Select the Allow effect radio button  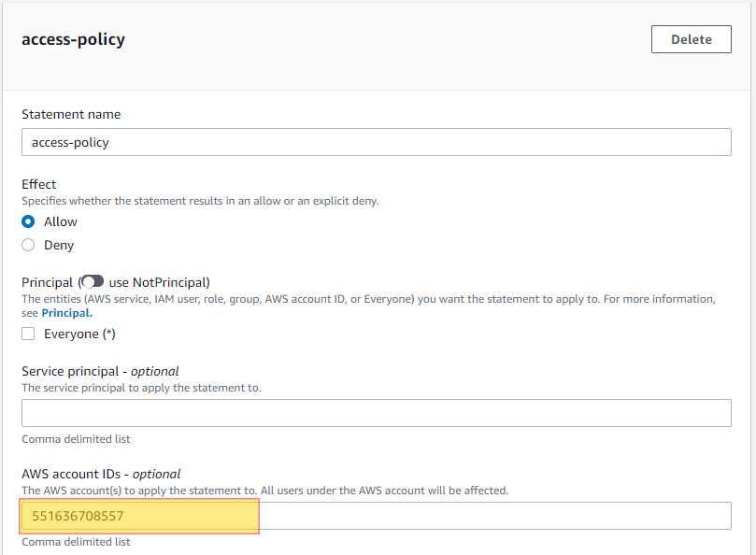point(28,221)
